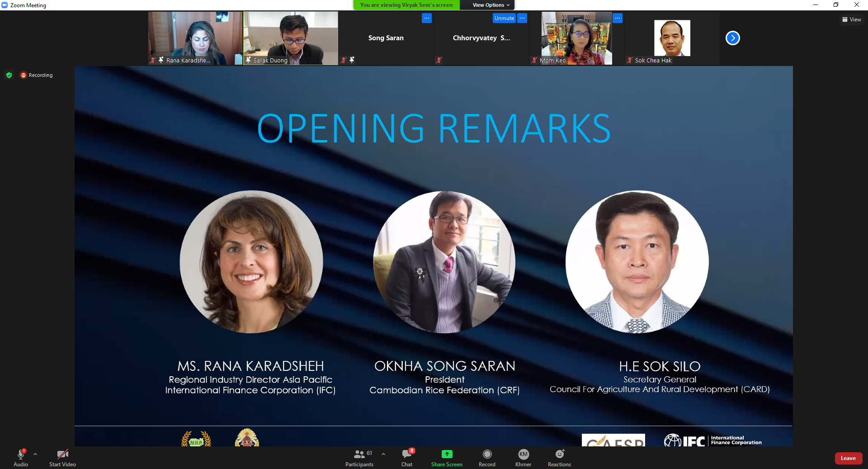Start recording with the Record button

(487, 457)
